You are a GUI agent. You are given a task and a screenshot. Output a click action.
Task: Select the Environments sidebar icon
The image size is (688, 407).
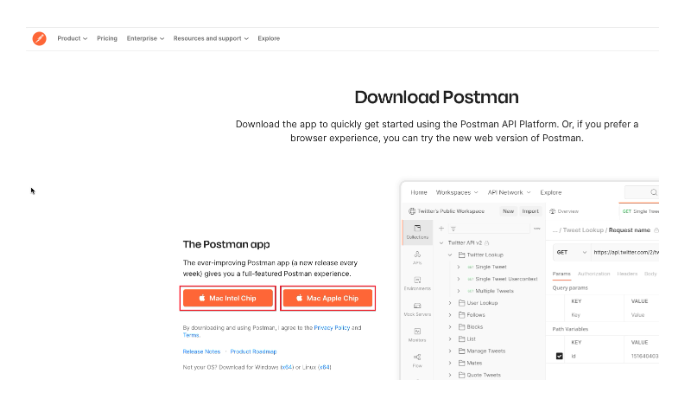[417, 283]
